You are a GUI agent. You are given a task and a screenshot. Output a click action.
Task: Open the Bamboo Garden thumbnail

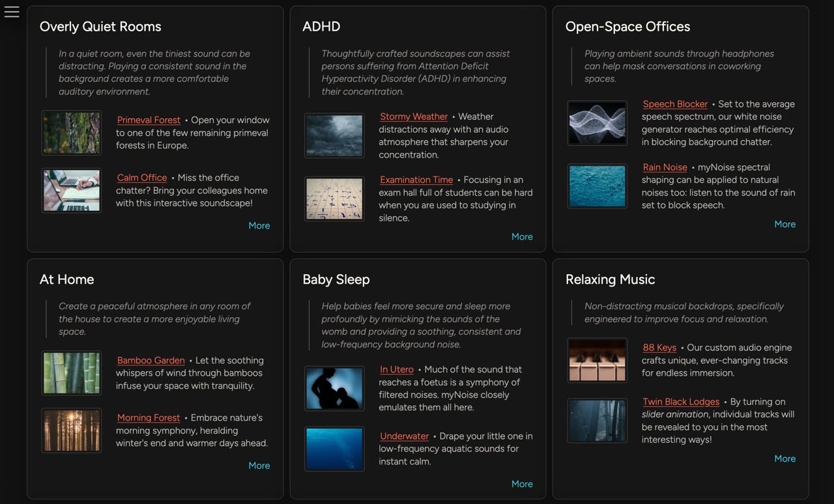point(72,373)
